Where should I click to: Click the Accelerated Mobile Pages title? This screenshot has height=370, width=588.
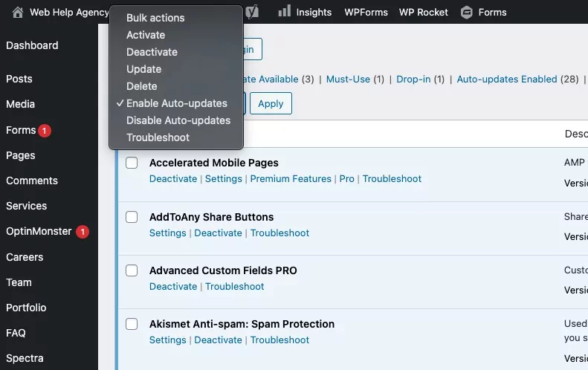[214, 163]
